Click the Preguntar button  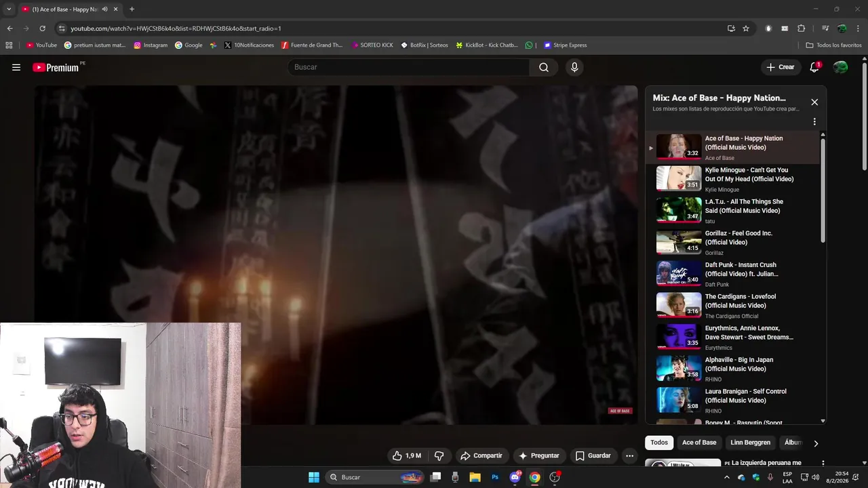(538, 456)
